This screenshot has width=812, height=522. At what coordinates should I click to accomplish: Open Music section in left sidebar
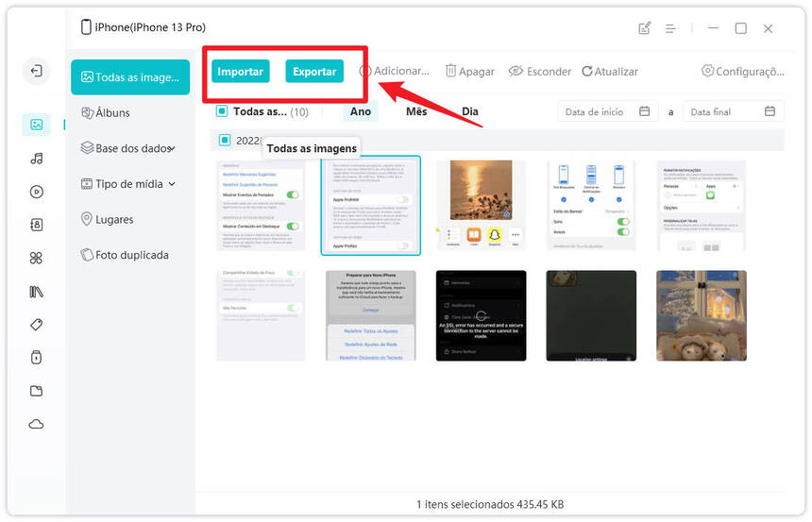(x=36, y=158)
